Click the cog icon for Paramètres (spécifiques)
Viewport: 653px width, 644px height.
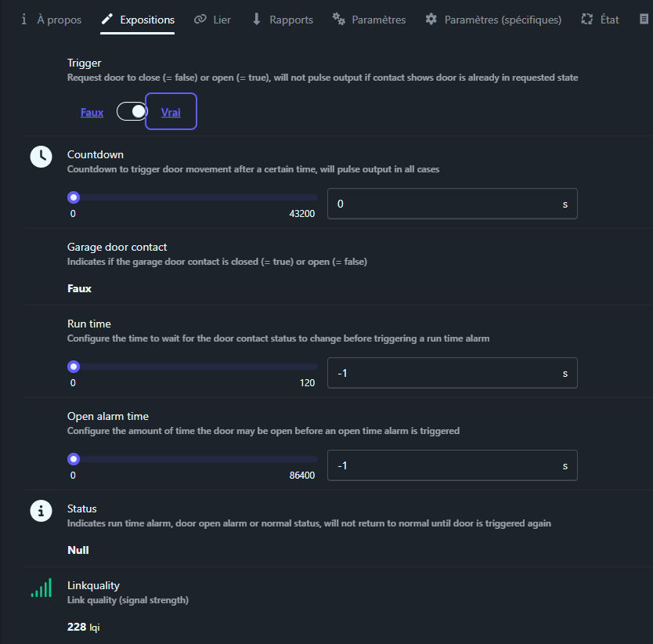(431, 20)
